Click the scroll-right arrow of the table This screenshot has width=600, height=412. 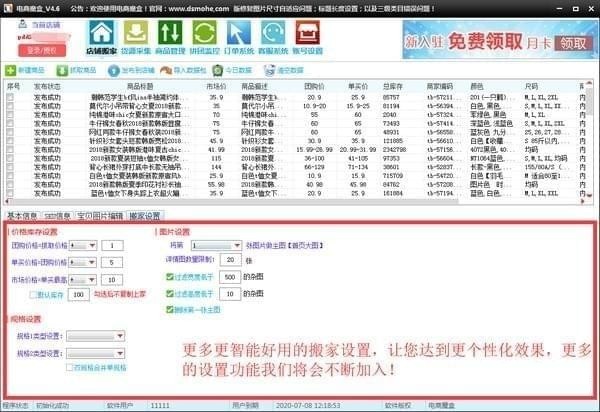point(582,201)
